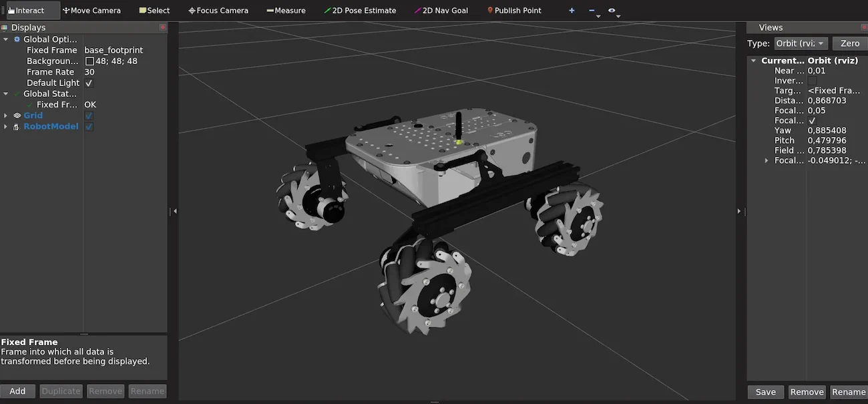This screenshot has width=868, height=404.
Task: Open the eye visibility toolbar menu
Action: click(613, 11)
